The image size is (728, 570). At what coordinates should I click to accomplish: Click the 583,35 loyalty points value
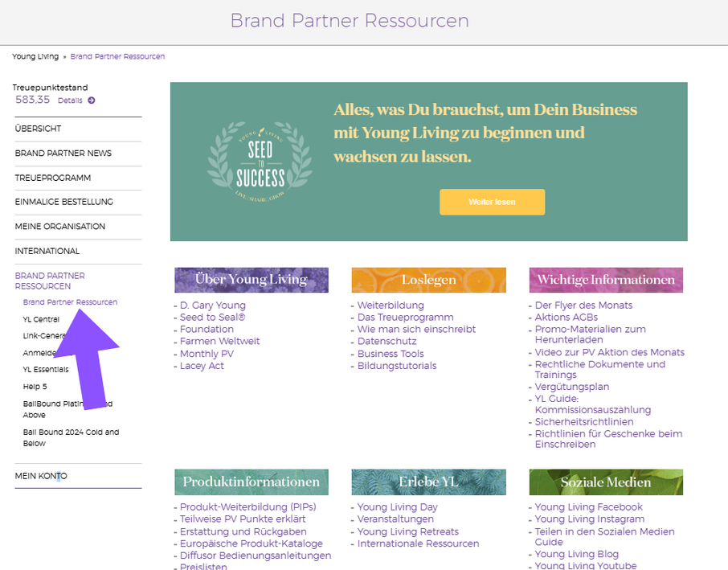pos(32,100)
